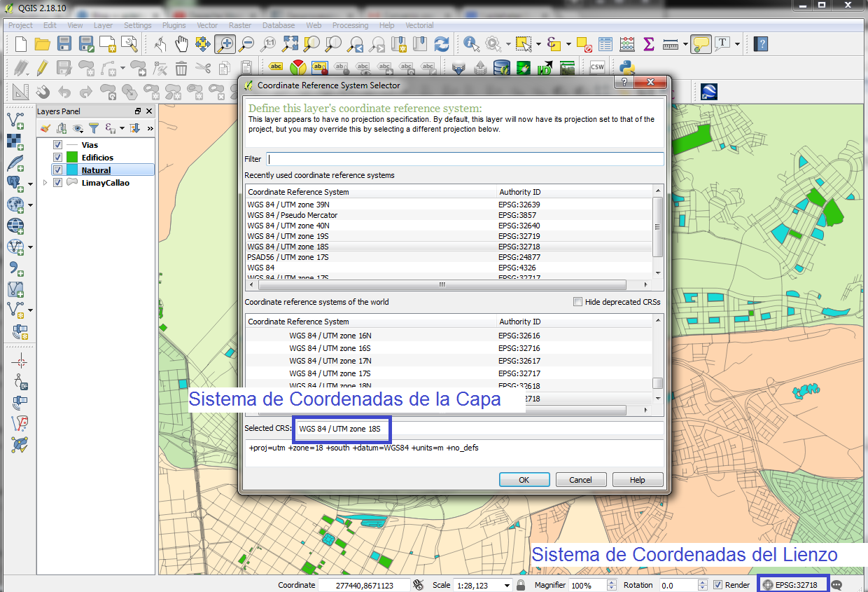Expand the LimayCallao layer group

coord(45,183)
